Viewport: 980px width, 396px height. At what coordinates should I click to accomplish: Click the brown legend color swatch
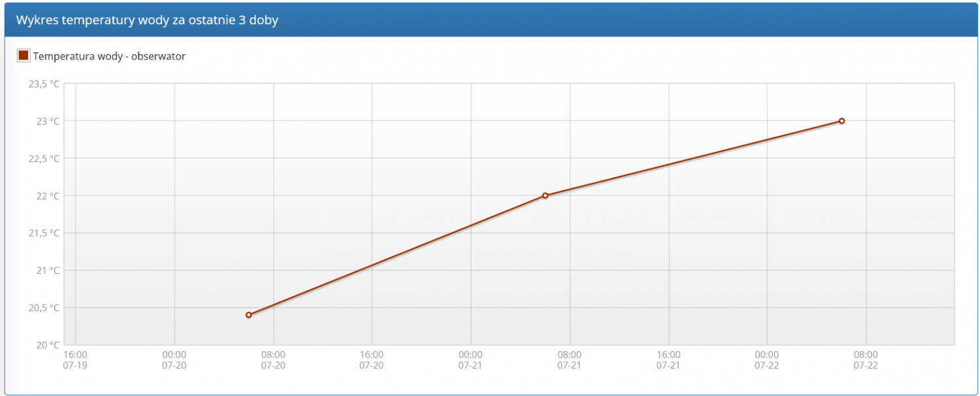point(24,56)
